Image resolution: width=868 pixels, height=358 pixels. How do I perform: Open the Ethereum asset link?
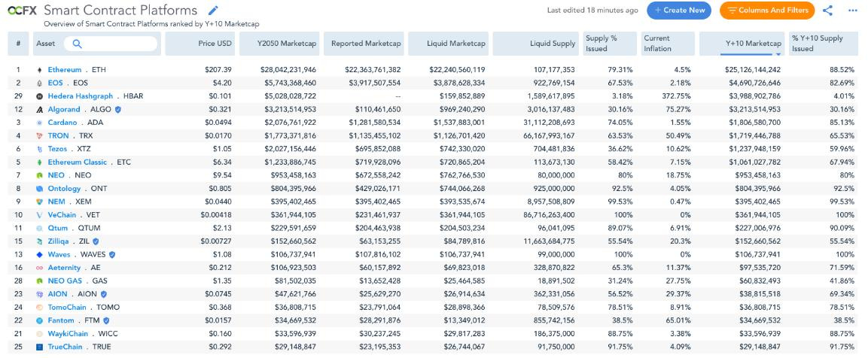pyautogui.click(x=65, y=70)
